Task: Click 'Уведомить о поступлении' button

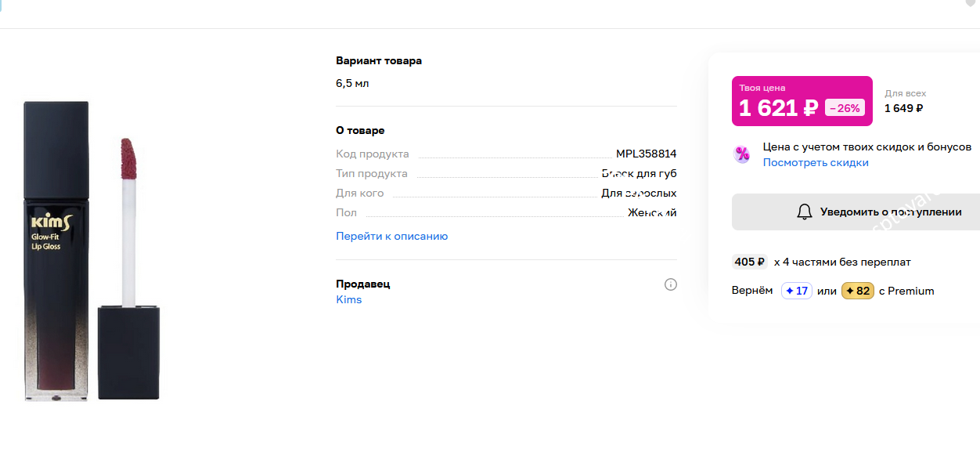Action: coord(856,212)
